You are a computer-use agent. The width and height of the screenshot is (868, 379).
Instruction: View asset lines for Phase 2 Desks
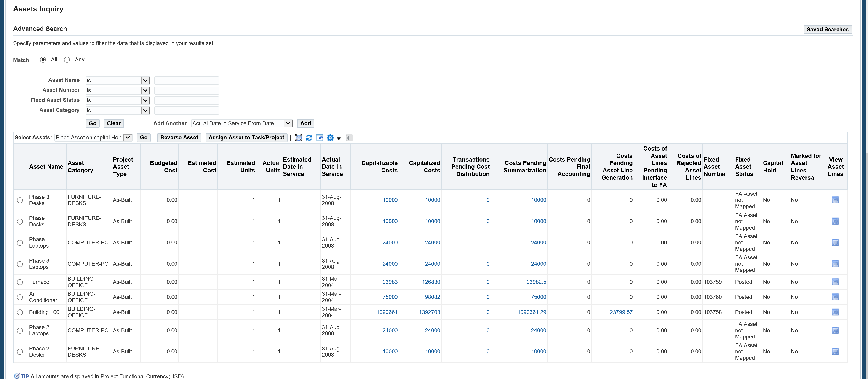pyautogui.click(x=835, y=352)
